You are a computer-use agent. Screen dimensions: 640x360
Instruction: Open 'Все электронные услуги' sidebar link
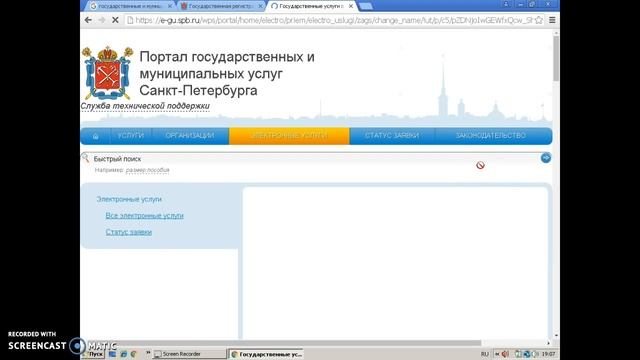144,216
